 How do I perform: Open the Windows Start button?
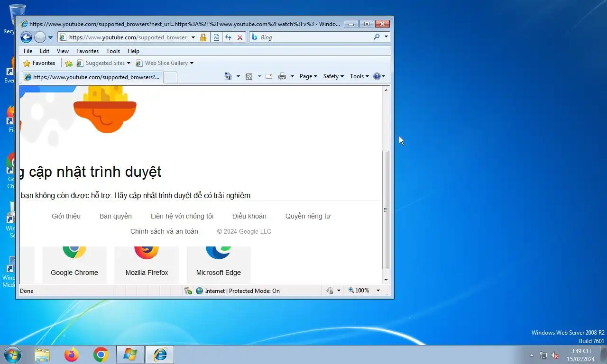point(12,355)
